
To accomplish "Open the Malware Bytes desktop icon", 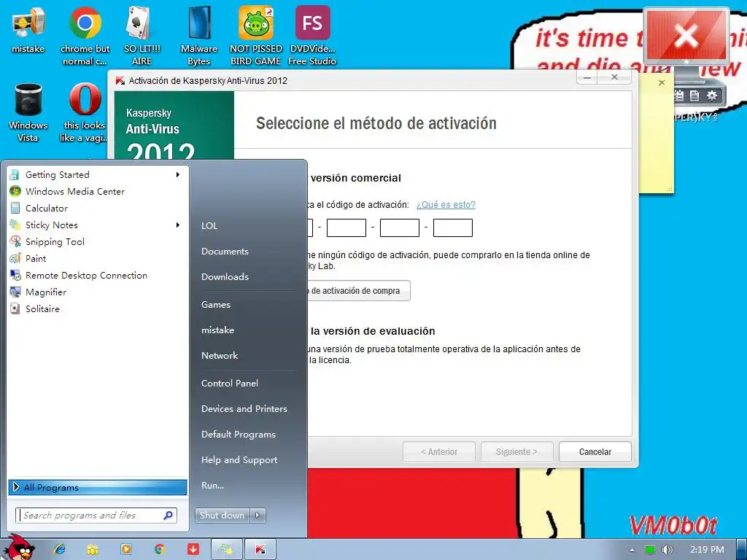I will [199, 36].
